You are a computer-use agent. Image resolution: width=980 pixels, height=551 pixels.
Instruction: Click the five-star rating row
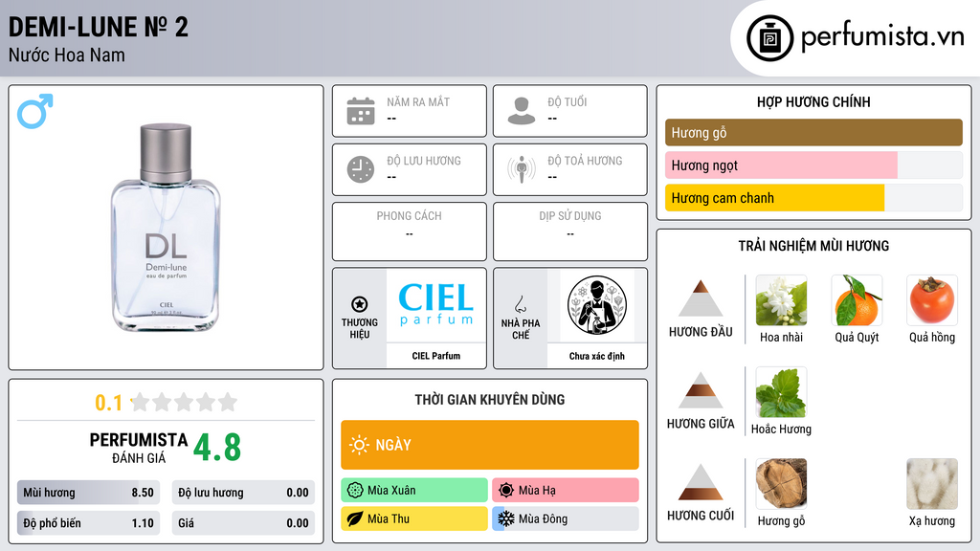[184, 402]
